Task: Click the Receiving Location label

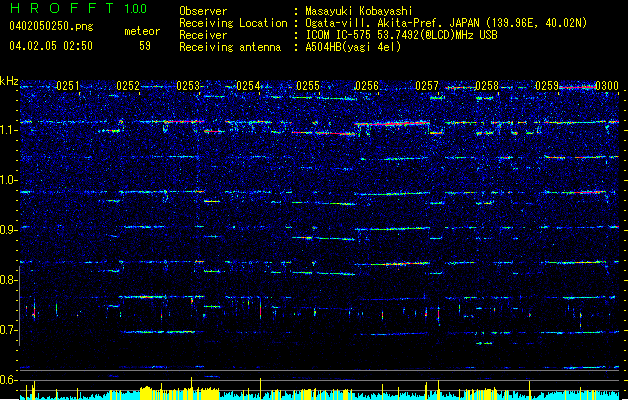Action: click(233, 23)
